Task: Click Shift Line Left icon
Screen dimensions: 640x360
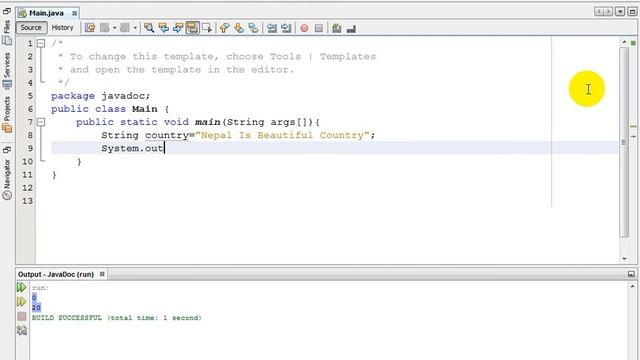Action: [x=271, y=28]
